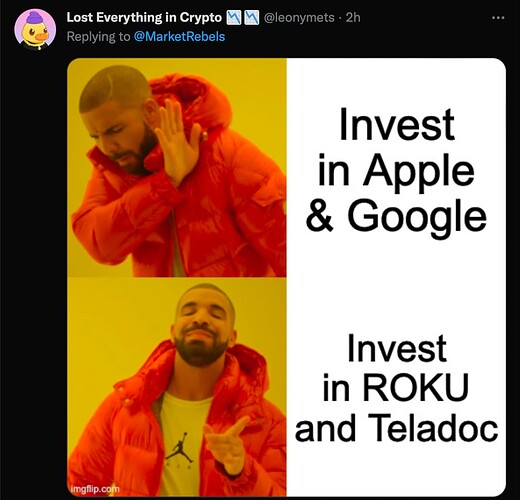Click the Replying to label
Screen dimensions: 520x500
(x=98, y=37)
